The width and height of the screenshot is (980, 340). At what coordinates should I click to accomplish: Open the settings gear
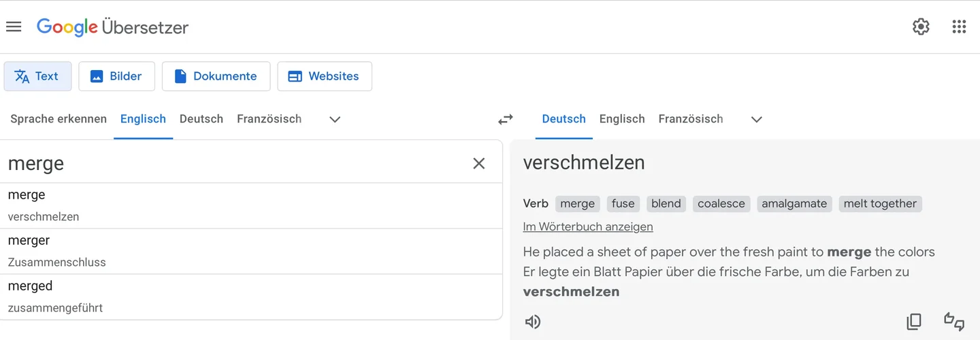(921, 27)
